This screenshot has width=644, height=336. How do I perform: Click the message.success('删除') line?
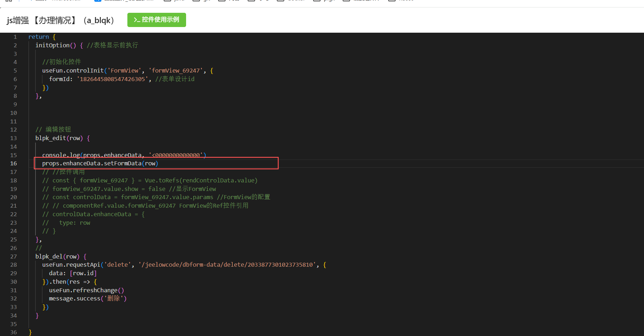click(88, 299)
